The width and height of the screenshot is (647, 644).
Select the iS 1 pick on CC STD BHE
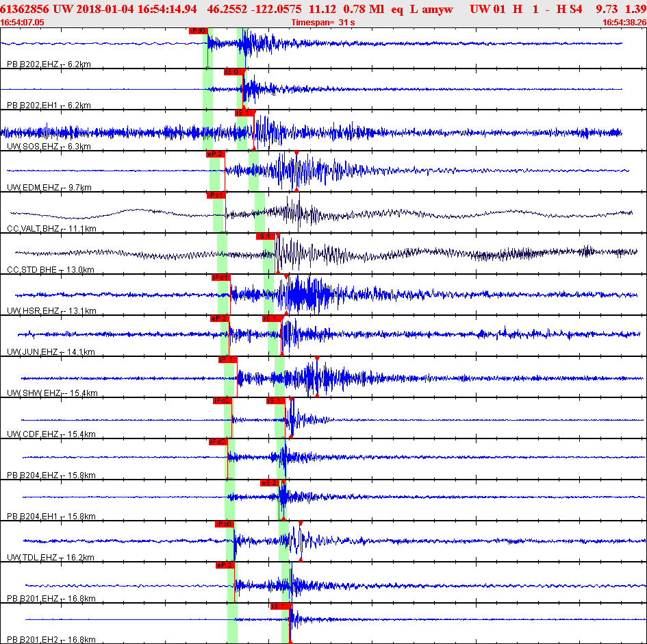tap(266, 236)
